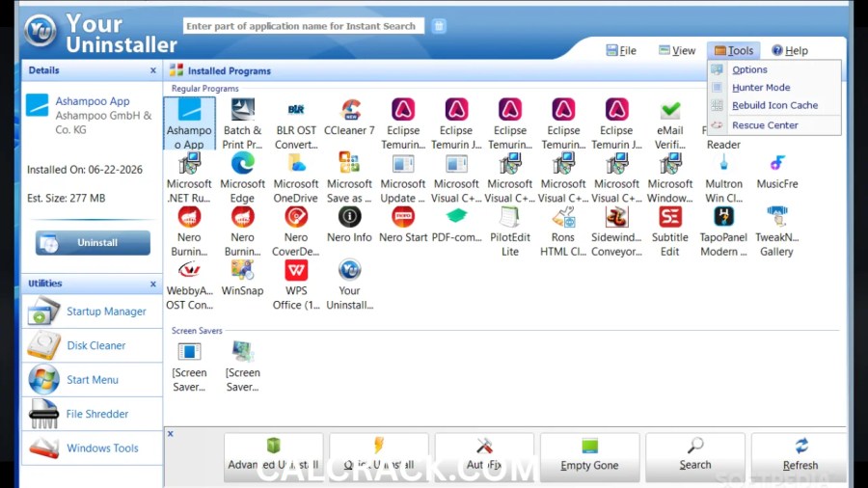868x488 pixels.
Task: Click the Advanced Uninstall button
Action: point(274,457)
